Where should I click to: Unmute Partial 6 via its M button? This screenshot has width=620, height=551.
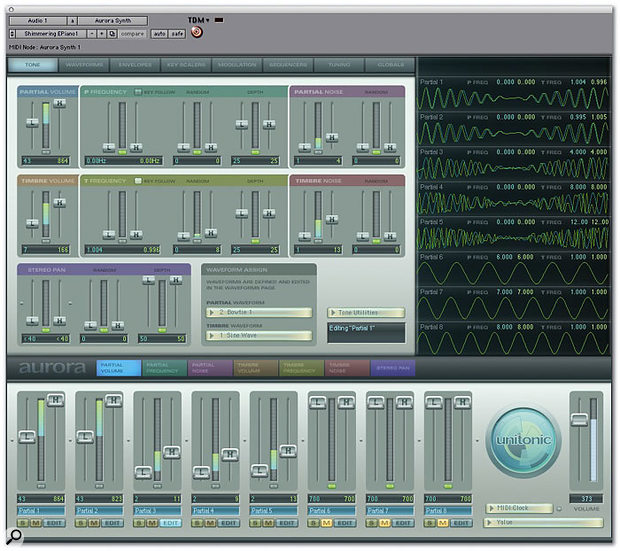(x=326, y=523)
